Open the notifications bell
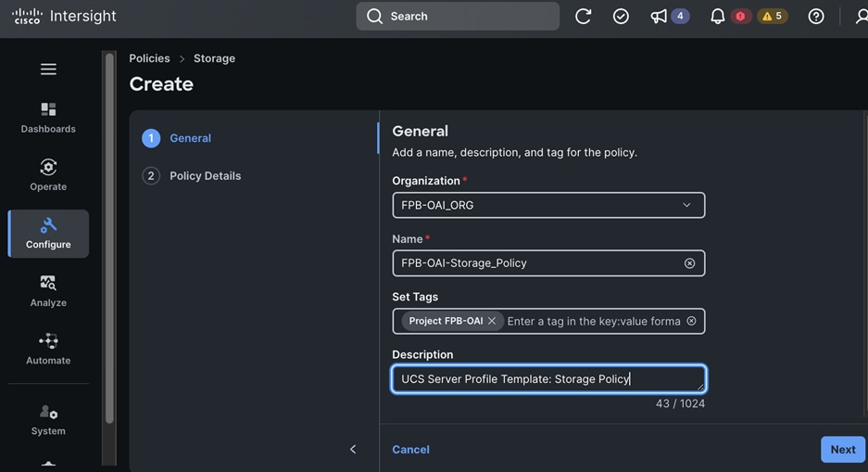This screenshot has height=472, width=868. click(x=717, y=17)
